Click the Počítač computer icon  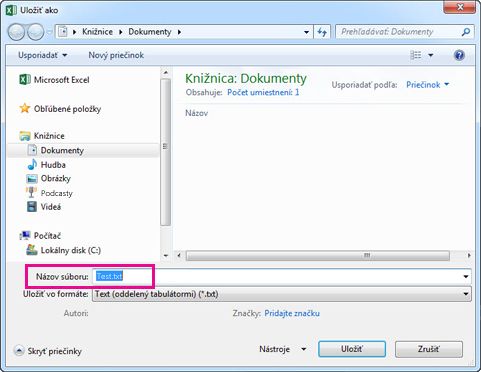pyautogui.click(x=25, y=236)
